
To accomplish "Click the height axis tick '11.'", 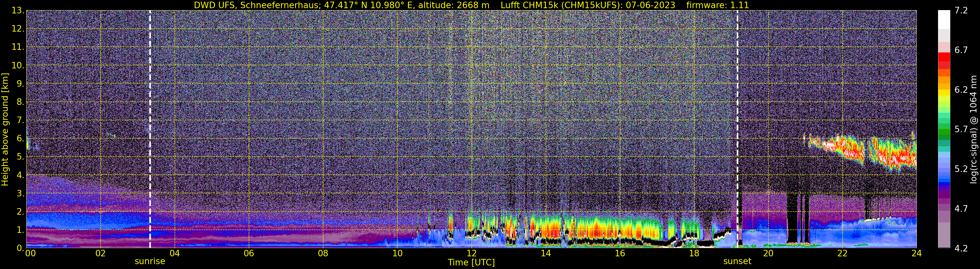I will click(x=18, y=47).
